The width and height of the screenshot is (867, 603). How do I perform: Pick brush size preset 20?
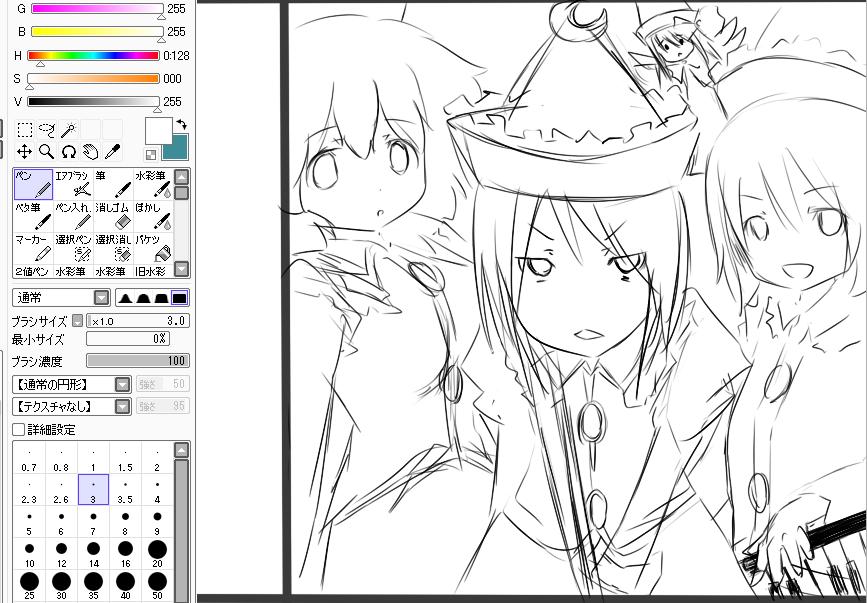(158, 554)
